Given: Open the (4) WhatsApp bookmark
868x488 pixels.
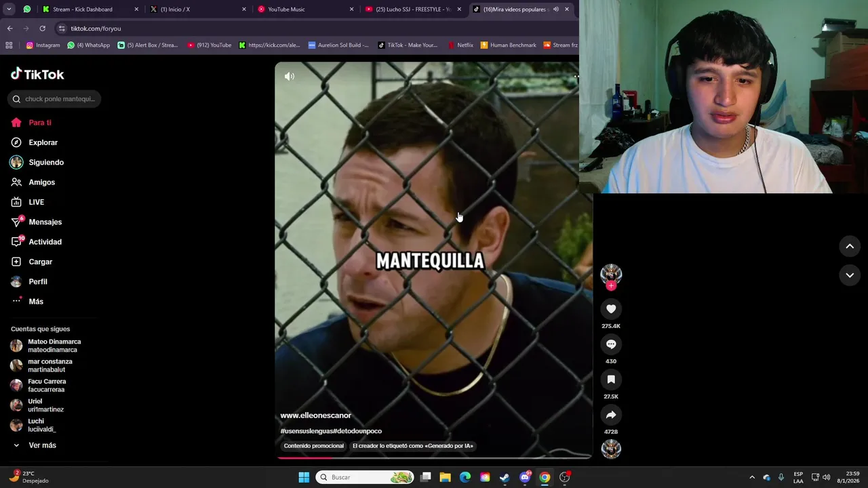Looking at the screenshot, I should tap(89, 45).
